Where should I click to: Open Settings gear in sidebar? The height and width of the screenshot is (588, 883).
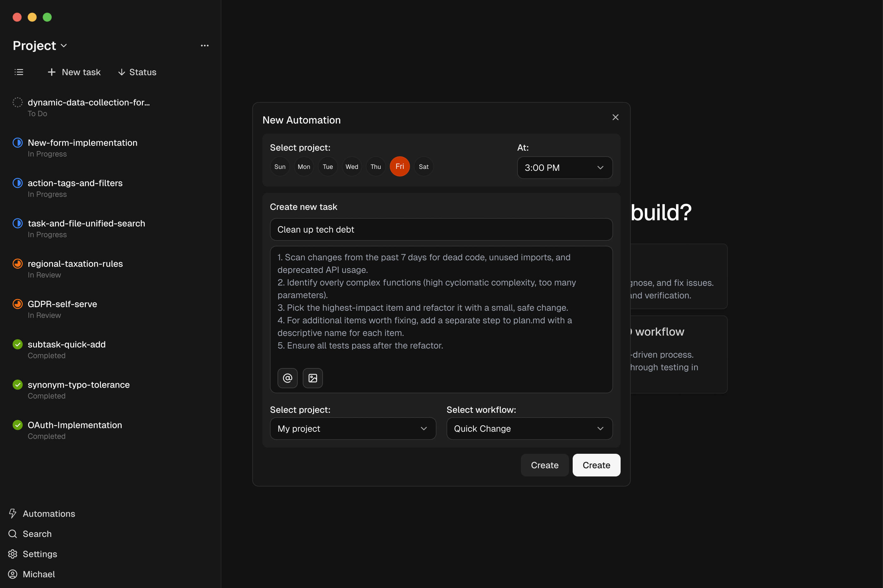point(13,554)
